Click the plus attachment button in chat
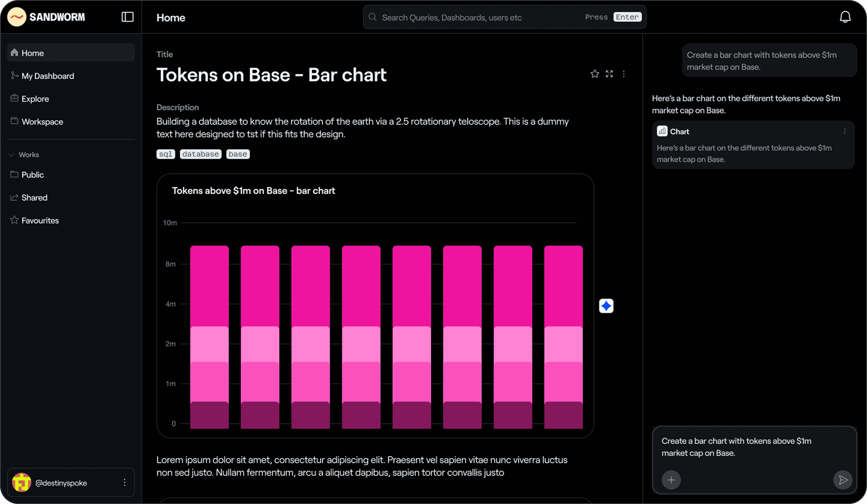 (x=671, y=480)
